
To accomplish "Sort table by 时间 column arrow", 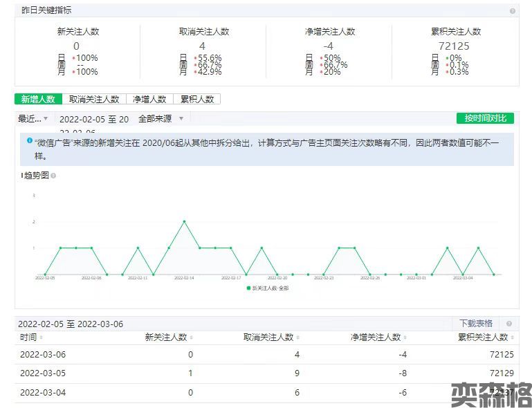I will pos(42,337).
